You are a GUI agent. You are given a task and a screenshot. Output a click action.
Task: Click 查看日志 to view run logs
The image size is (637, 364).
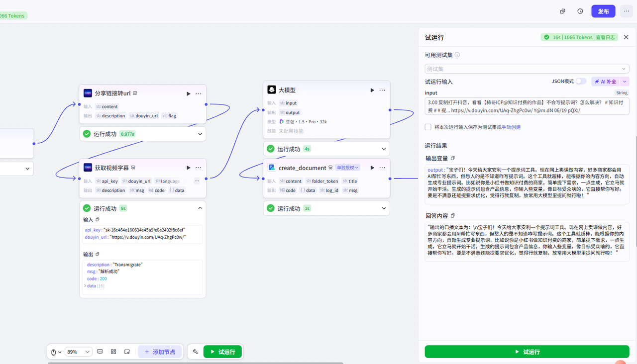pyautogui.click(x=605, y=37)
